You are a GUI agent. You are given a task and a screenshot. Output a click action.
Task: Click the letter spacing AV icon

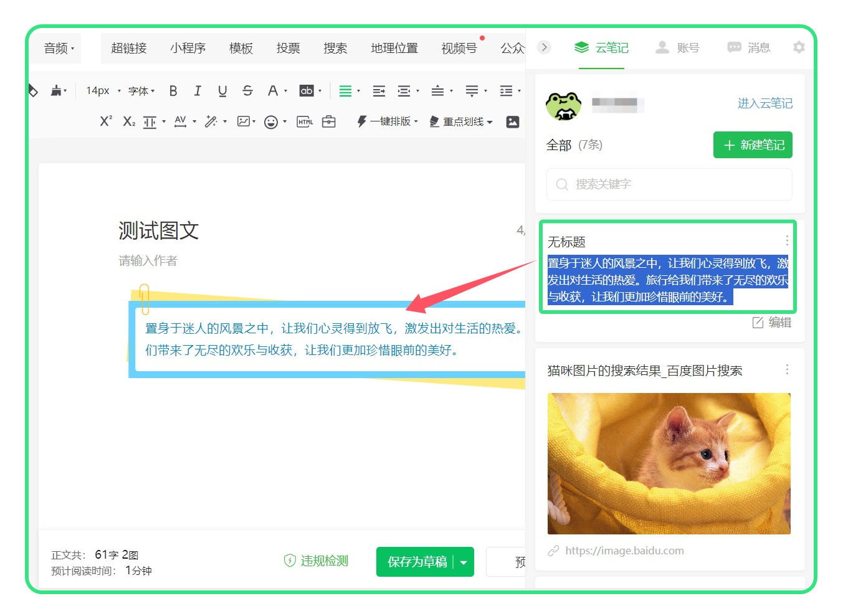pyautogui.click(x=180, y=121)
